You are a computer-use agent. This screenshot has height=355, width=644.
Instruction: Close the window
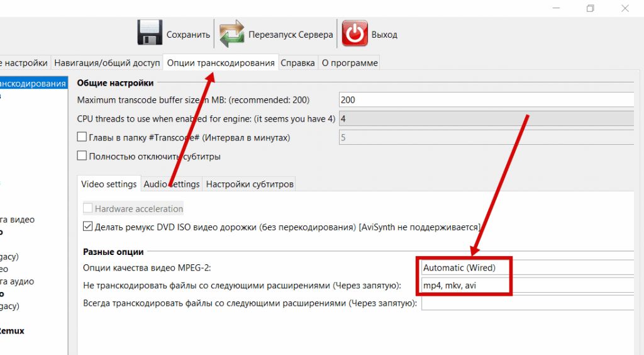(x=625, y=8)
